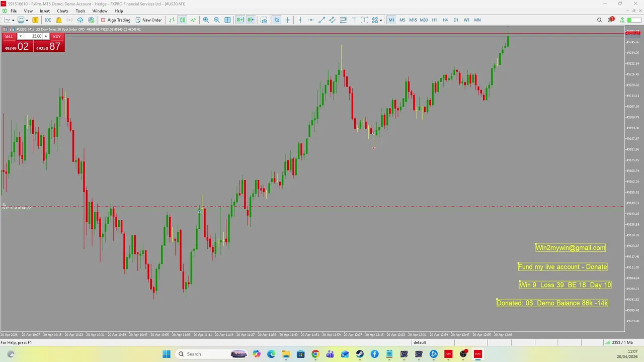Select the Fibonacci retracement tool
Viewport: 644px width, 362px height.
pos(343,20)
